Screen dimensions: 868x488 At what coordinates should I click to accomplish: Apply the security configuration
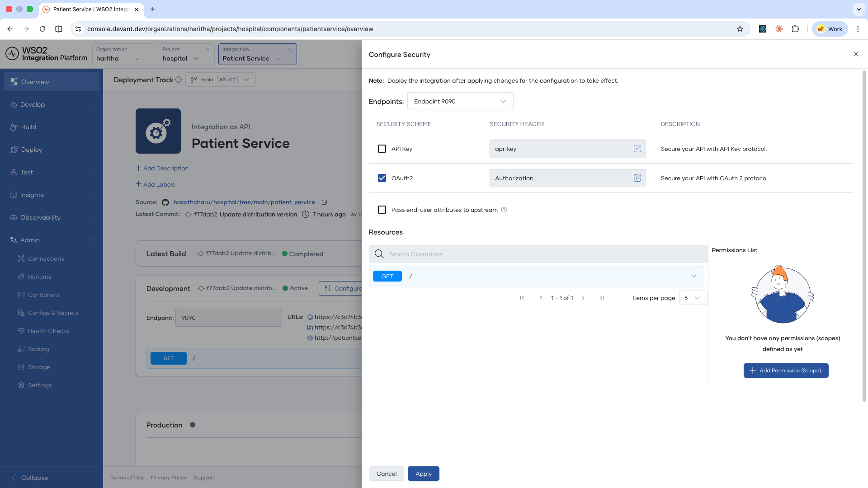point(424,474)
